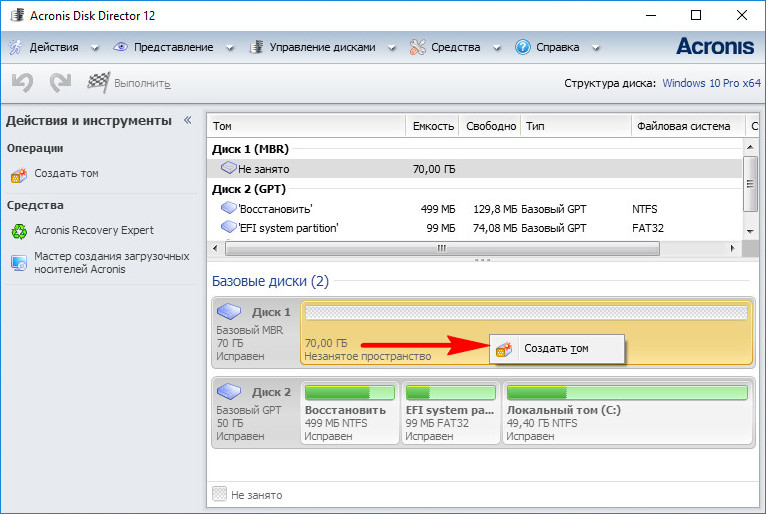Click the Undo arrow icon
Screen dimensions: 766x514
click(22, 83)
